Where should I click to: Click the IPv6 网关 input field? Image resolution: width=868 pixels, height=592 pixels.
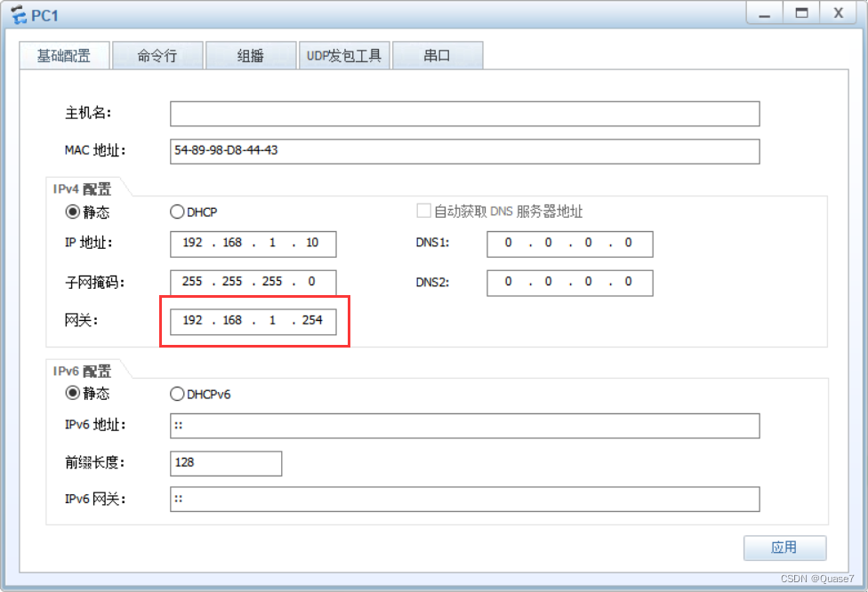pyautogui.click(x=464, y=499)
